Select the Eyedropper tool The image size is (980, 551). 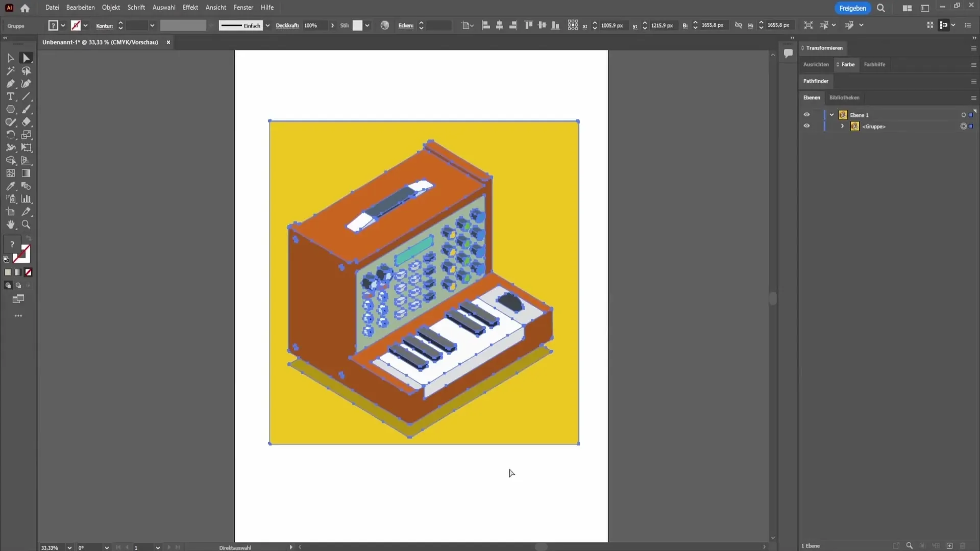click(x=11, y=186)
